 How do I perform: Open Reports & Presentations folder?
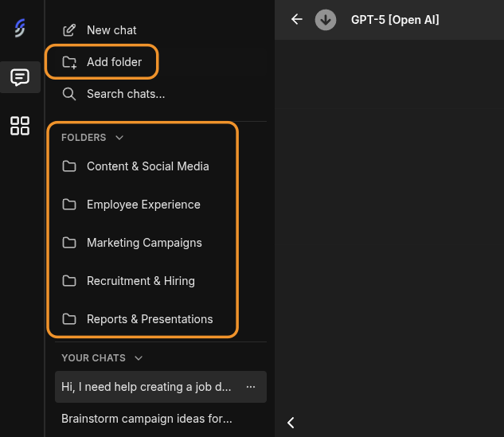coord(150,319)
